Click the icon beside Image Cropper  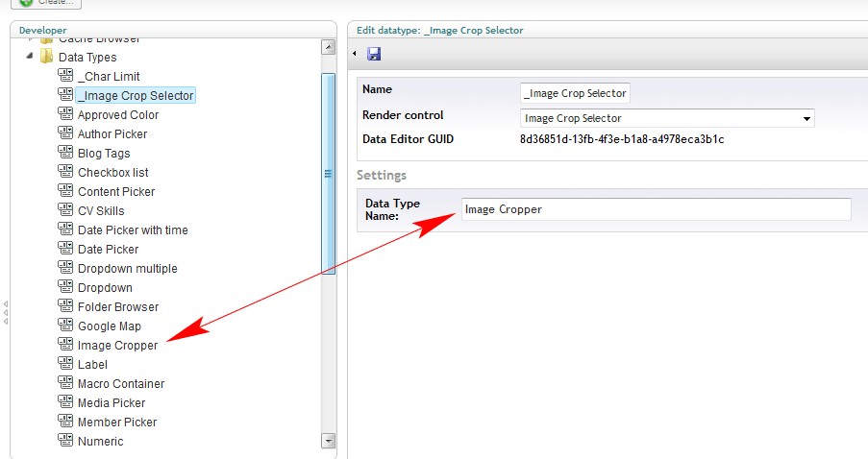tap(65, 345)
